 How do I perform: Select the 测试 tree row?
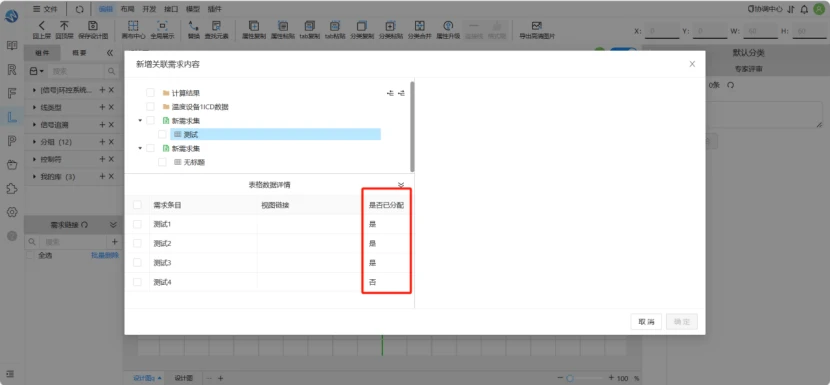(275, 134)
